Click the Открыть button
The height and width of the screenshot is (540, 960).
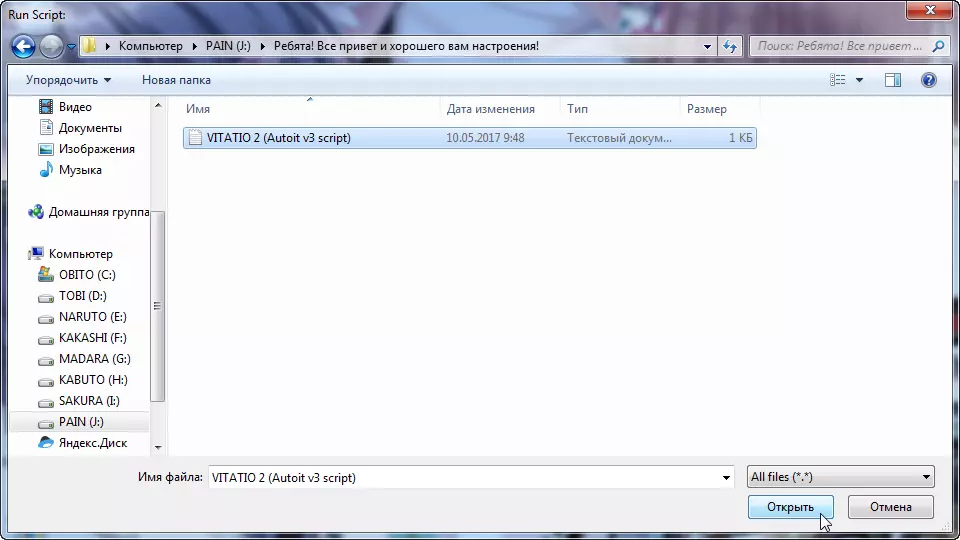[790, 507]
